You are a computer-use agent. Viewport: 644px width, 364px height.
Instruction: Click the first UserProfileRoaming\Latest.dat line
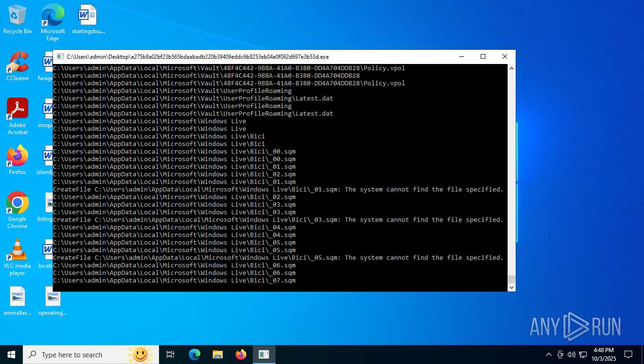(193, 99)
